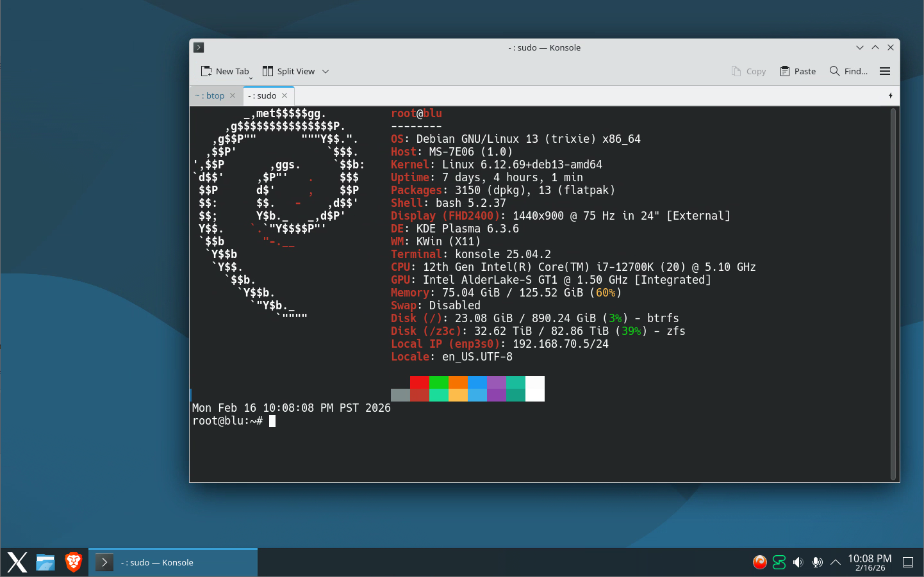Click the 'Display (FHD2400)' line
Image resolution: width=924 pixels, height=577 pixels.
[x=561, y=216]
